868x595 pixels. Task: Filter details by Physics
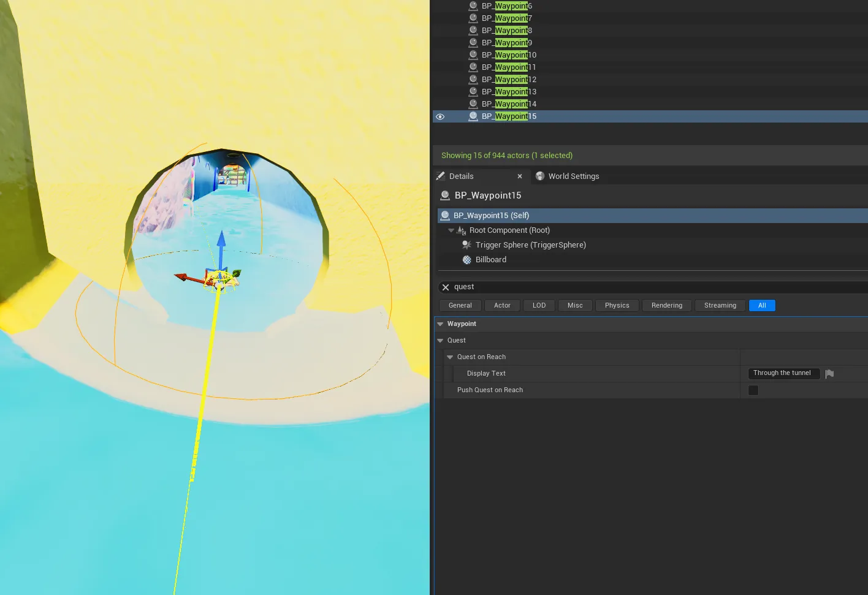(x=617, y=306)
